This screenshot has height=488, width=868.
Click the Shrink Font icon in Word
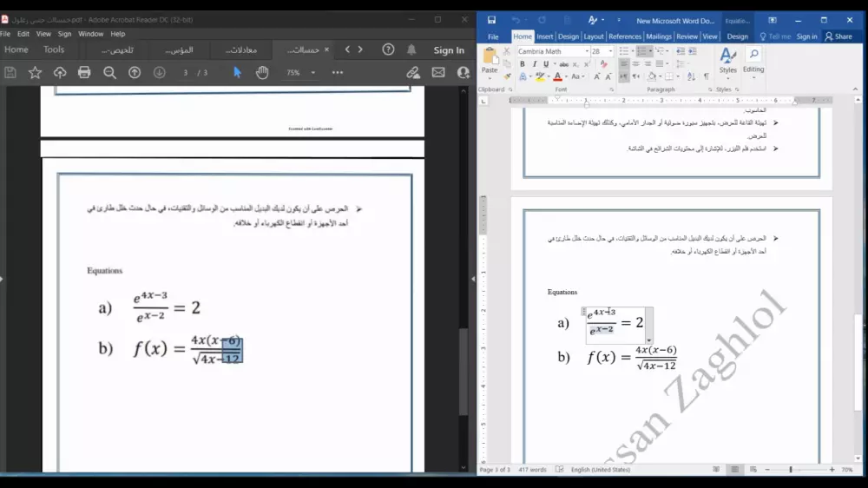608,76
